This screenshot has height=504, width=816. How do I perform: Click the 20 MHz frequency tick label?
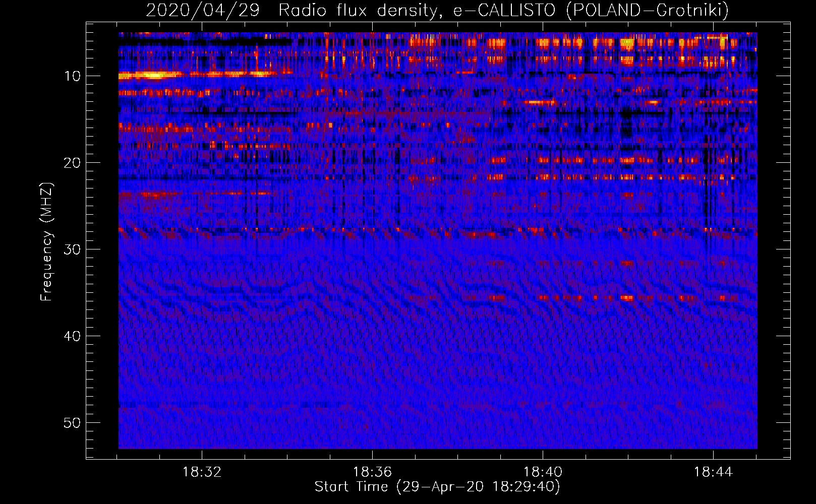click(73, 163)
